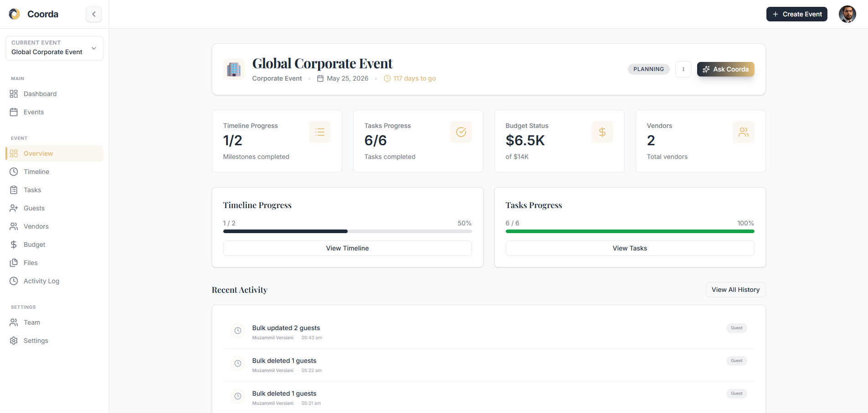Image resolution: width=868 pixels, height=413 pixels.
Task: Click the Create Event button
Action: tap(796, 14)
